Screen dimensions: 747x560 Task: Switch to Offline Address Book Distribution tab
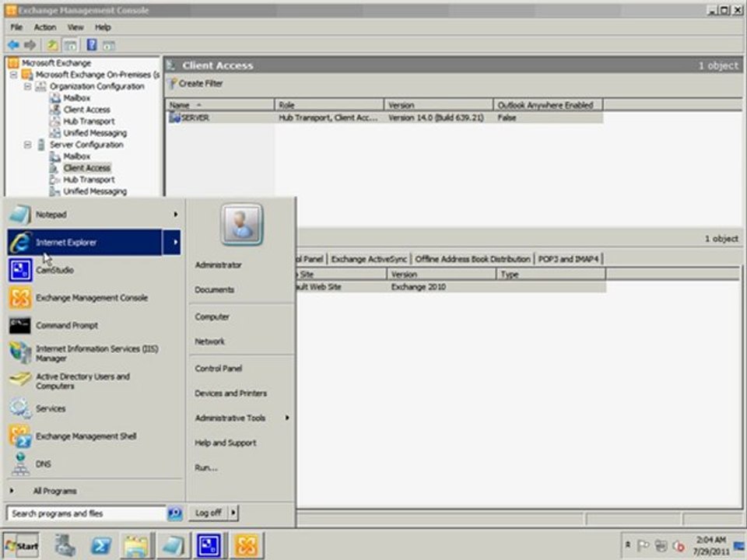click(x=472, y=259)
